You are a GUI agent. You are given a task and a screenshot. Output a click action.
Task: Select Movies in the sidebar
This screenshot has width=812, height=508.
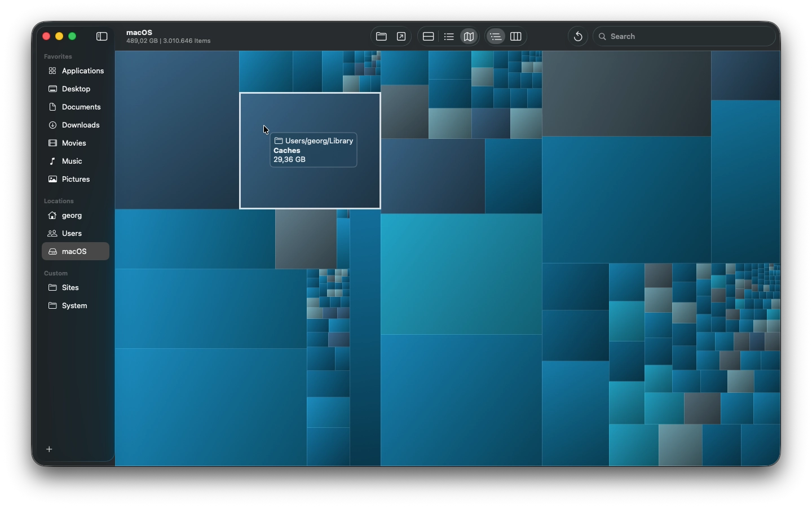[x=76, y=143]
